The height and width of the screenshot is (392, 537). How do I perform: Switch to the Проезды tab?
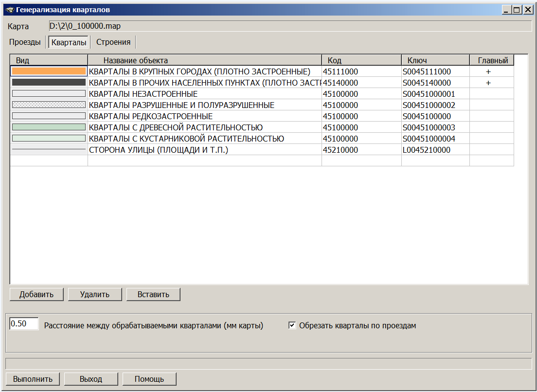click(x=25, y=42)
